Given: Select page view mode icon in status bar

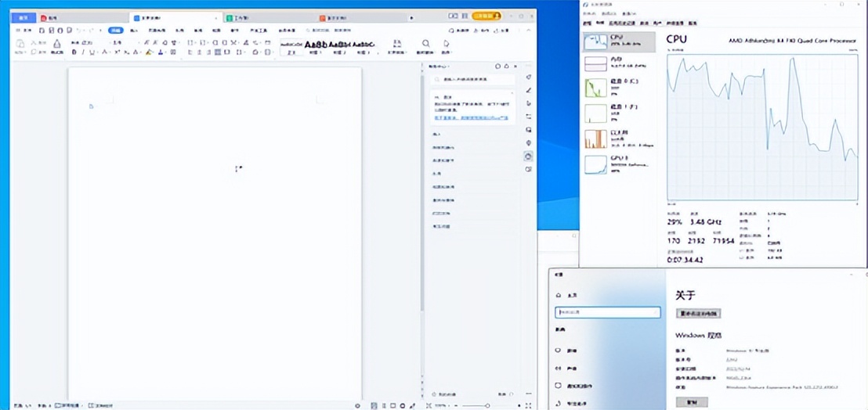Looking at the screenshot, I should click(374, 405).
